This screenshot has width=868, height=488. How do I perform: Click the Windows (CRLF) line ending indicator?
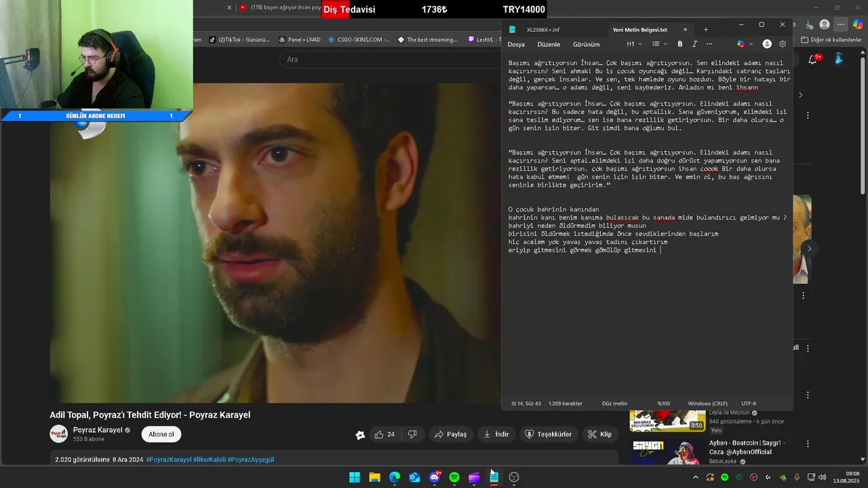click(x=707, y=403)
